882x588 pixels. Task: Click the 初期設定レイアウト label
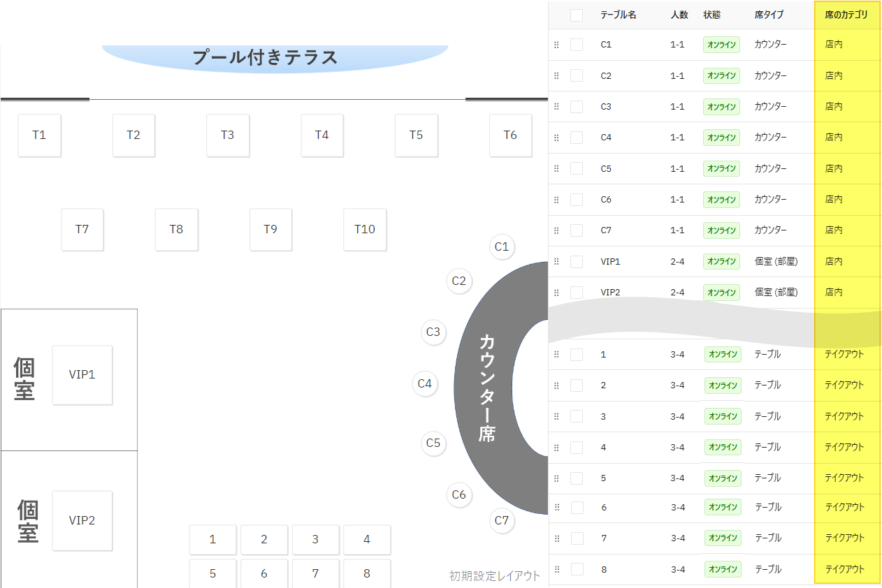(495, 576)
